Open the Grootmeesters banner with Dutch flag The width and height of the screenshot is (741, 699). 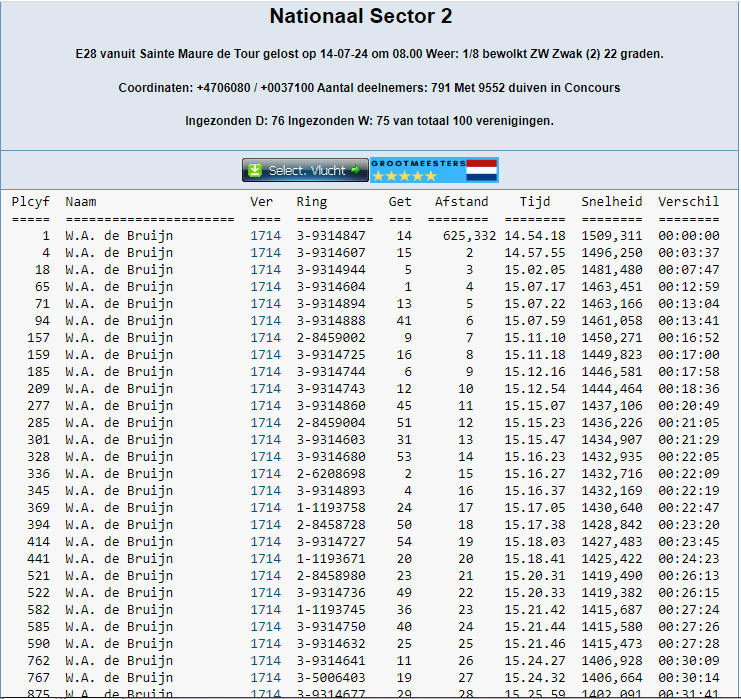pyautogui.click(x=434, y=170)
